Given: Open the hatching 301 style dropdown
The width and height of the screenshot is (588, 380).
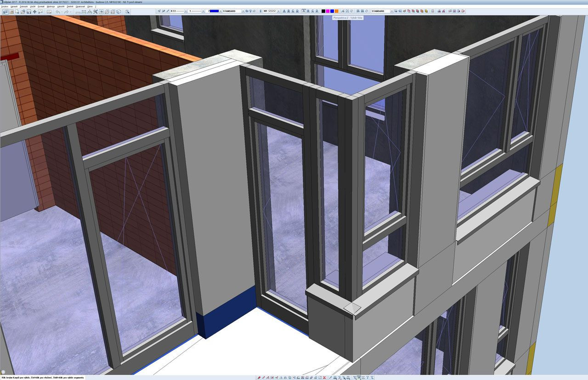Looking at the screenshot, I should coord(277,11).
